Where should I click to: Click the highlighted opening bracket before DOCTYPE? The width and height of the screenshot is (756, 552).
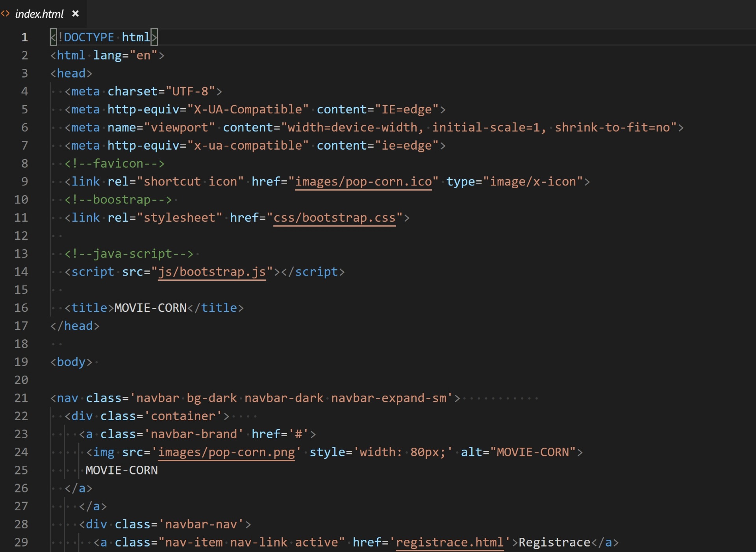(54, 37)
